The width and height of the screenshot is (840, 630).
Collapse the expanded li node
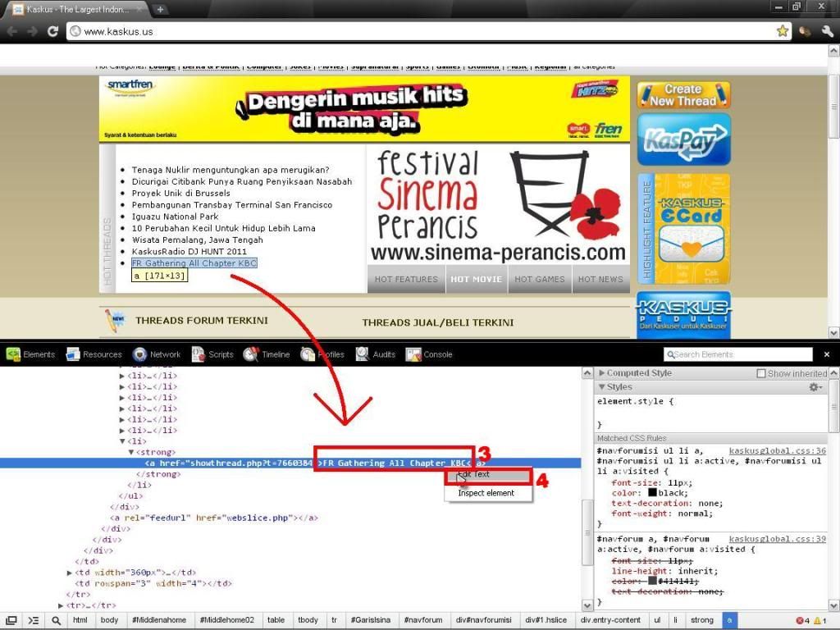[122, 441]
